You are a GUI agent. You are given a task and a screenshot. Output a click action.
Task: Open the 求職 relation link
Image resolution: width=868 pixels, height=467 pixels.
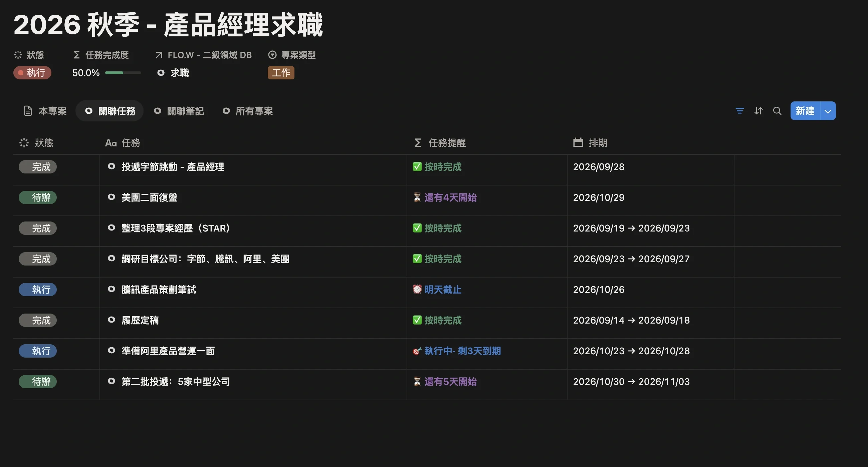(x=180, y=73)
